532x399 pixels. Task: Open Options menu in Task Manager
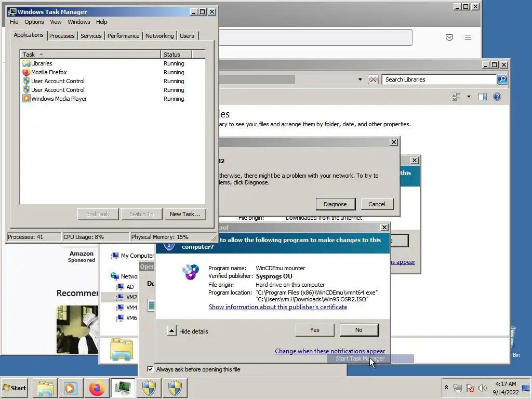(x=34, y=22)
